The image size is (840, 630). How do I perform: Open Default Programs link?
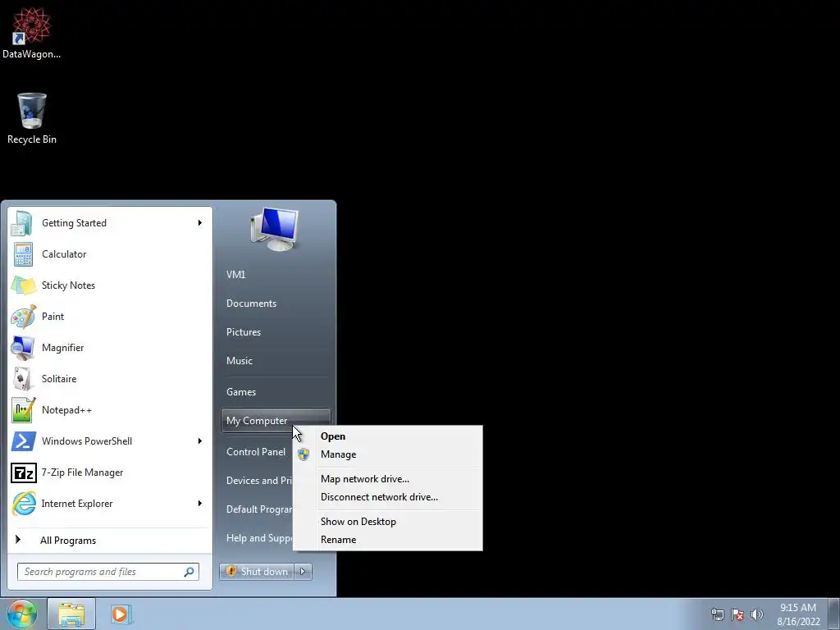click(x=259, y=509)
